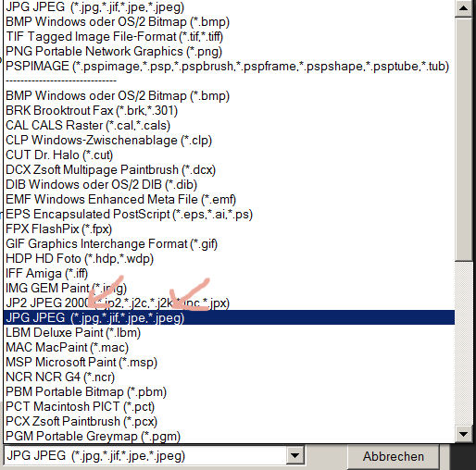
Task: Click the scrollbar up arrow
Action: pyautogui.click(x=463, y=8)
